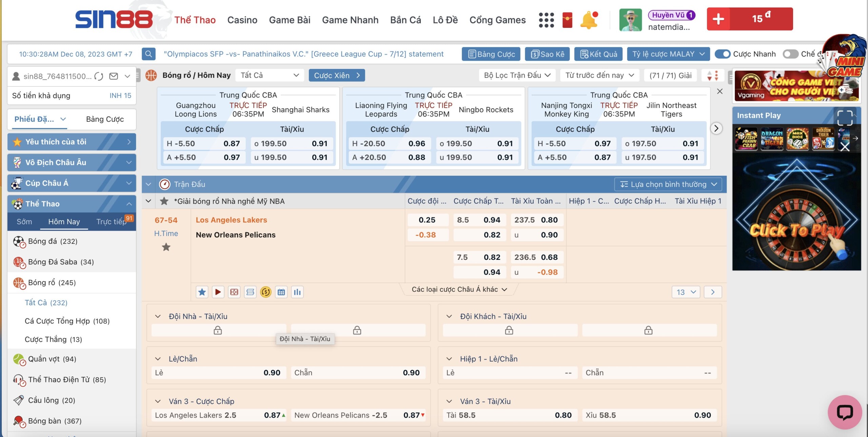Image resolution: width=868 pixels, height=437 pixels.
Task: Select Bóng Đá Saba sport
Action: (x=61, y=262)
